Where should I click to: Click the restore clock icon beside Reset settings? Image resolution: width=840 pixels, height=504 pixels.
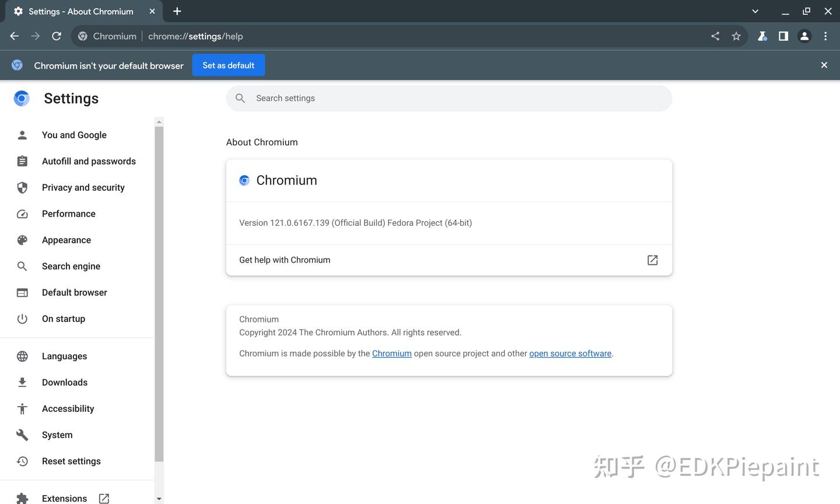(x=22, y=461)
